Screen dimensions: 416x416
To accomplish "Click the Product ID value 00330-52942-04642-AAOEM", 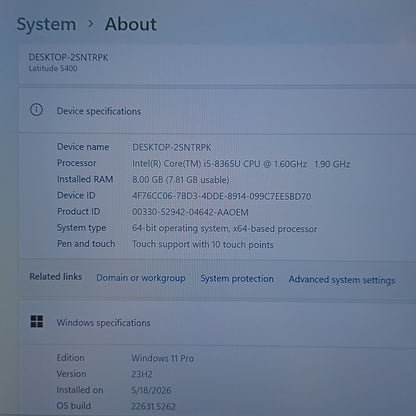I will 190,212.
